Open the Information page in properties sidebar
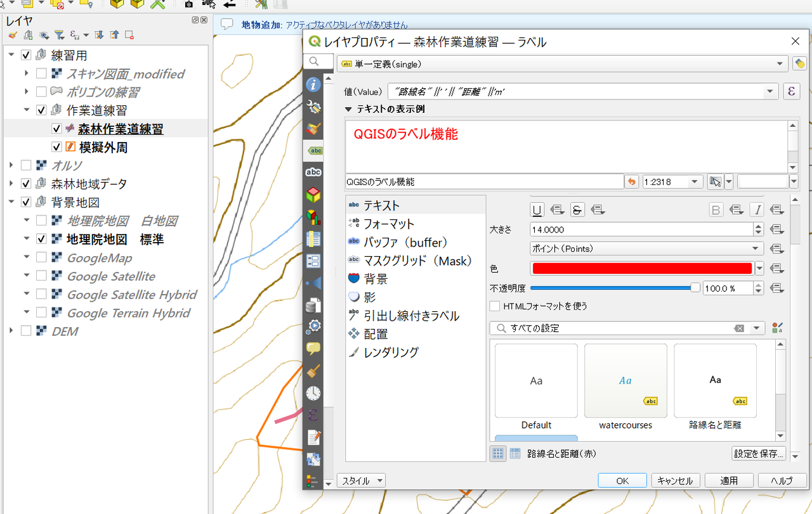The width and height of the screenshot is (812, 514). [x=313, y=85]
